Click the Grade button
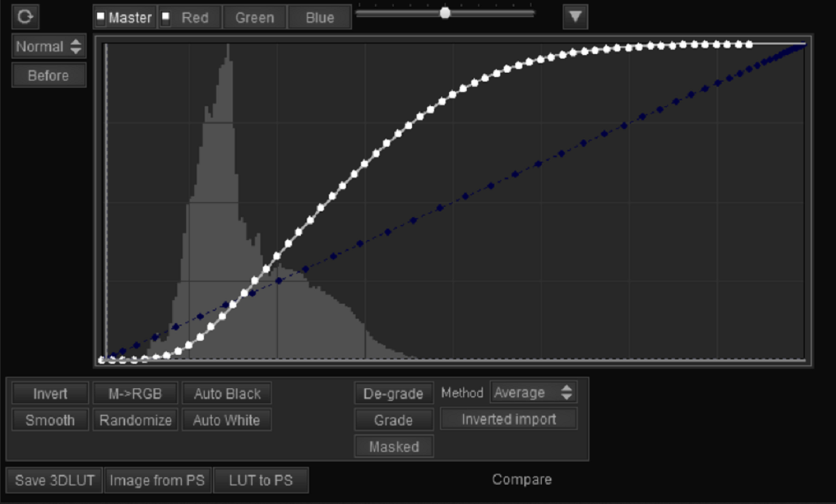This screenshot has height=504, width=836. [394, 420]
